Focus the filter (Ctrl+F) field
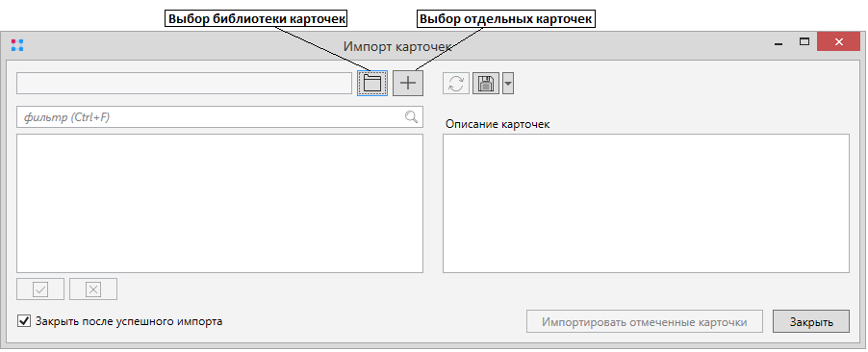868x352 pixels. (x=219, y=116)
